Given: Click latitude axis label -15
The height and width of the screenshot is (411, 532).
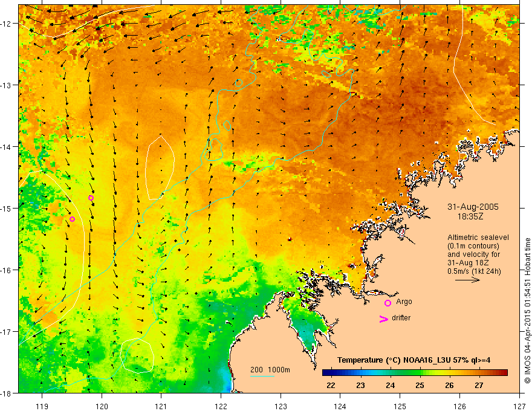Looking at the screenshot, I should click(7, 208).
